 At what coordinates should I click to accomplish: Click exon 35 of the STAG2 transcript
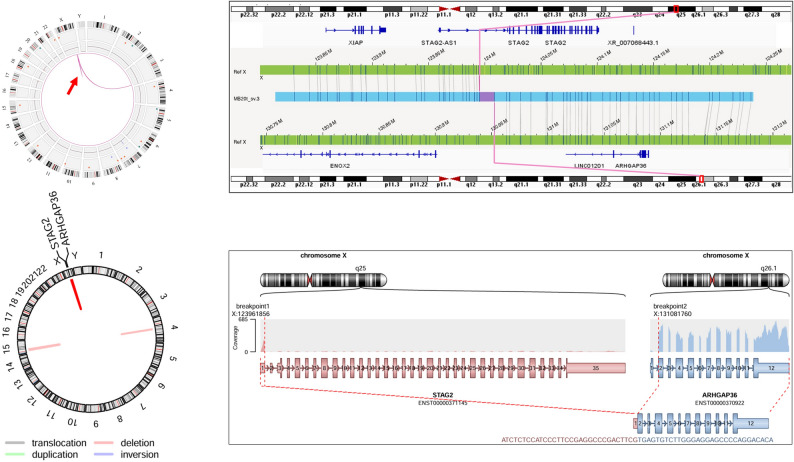[596, 368]
